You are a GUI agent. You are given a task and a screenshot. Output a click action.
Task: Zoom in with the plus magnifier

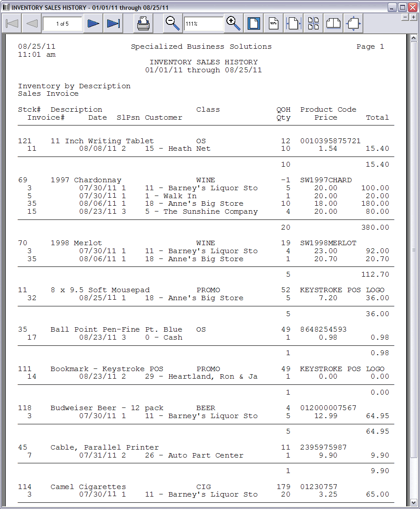[x=233, y=23]
